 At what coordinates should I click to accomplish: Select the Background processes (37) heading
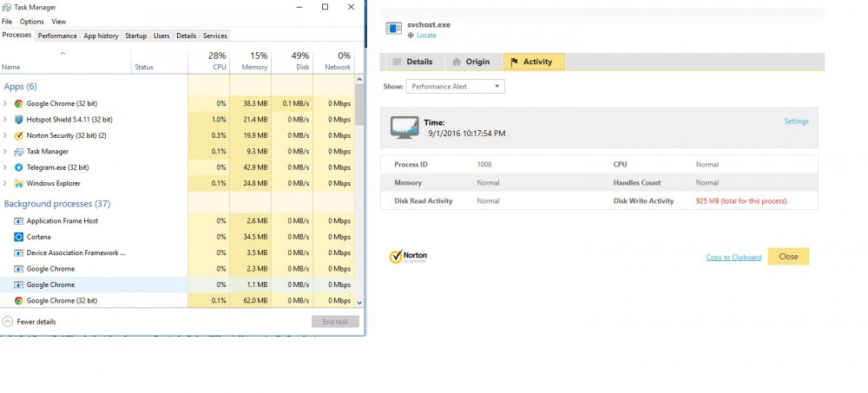pyautogui.click(x=57, y=204)
